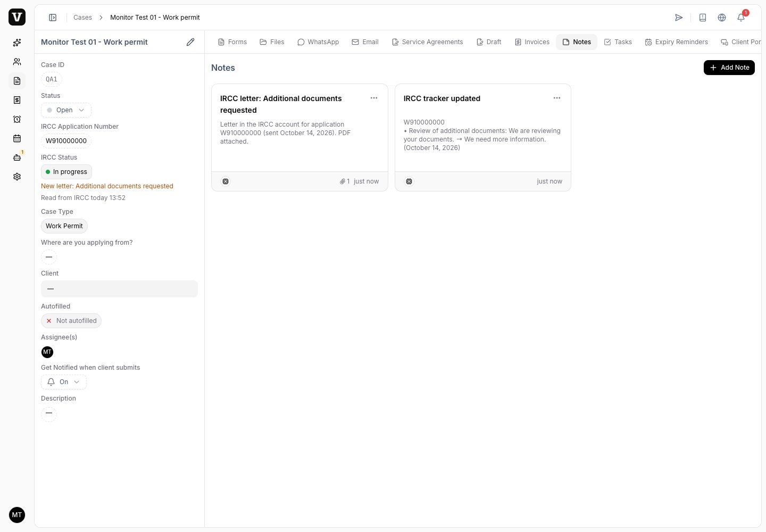766x532 pixels.
Task: Open the dollar receipt icon in sidebar
Action: (x=17, y=100)
